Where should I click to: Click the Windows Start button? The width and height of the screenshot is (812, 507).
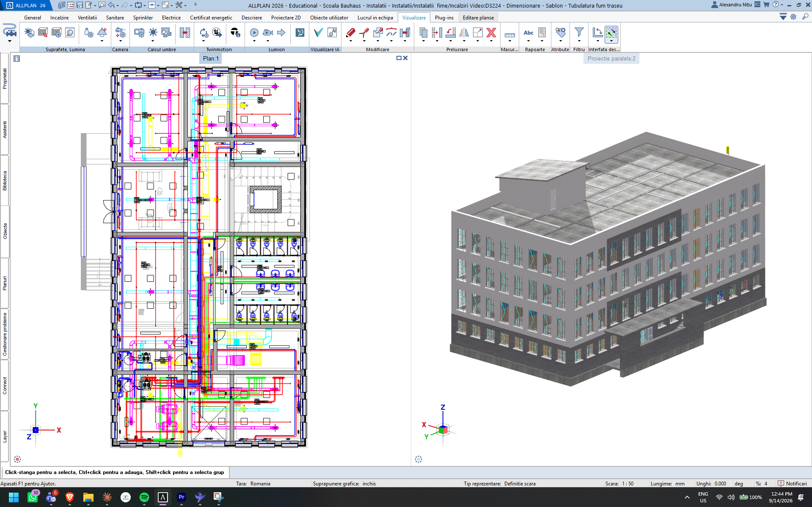tap(14, 497)
